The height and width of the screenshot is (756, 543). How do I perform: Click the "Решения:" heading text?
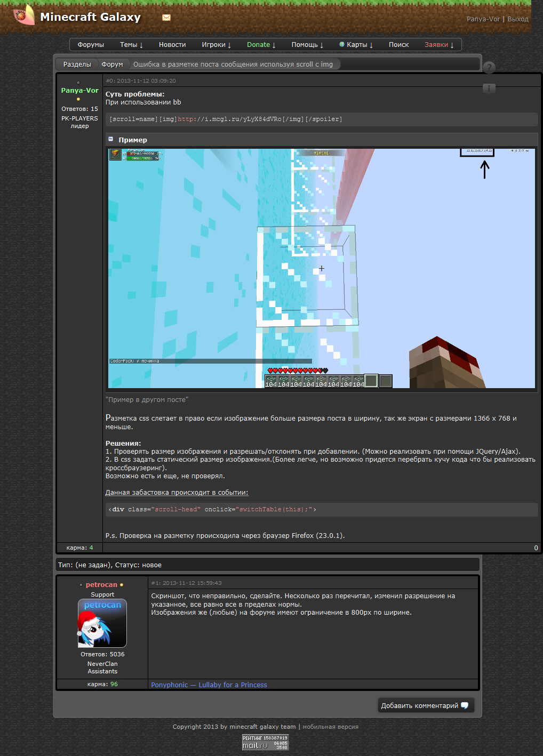(123, 443)
